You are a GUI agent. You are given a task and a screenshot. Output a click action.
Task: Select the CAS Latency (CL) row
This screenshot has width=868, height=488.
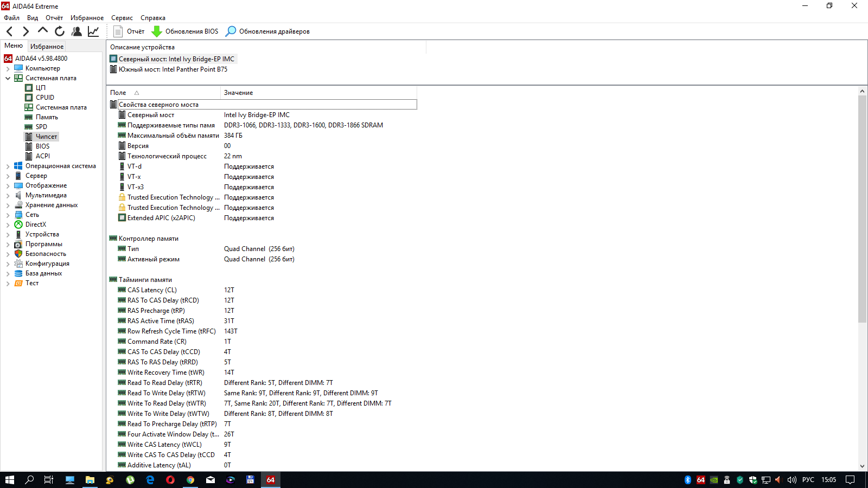pos(263,290)
